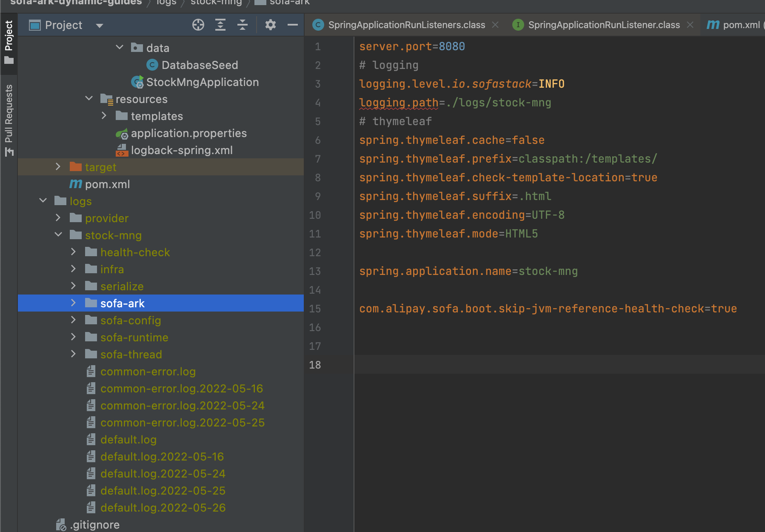Click the spring.application.name=stock-mng line
765x532 pixels.
point(468,271)
